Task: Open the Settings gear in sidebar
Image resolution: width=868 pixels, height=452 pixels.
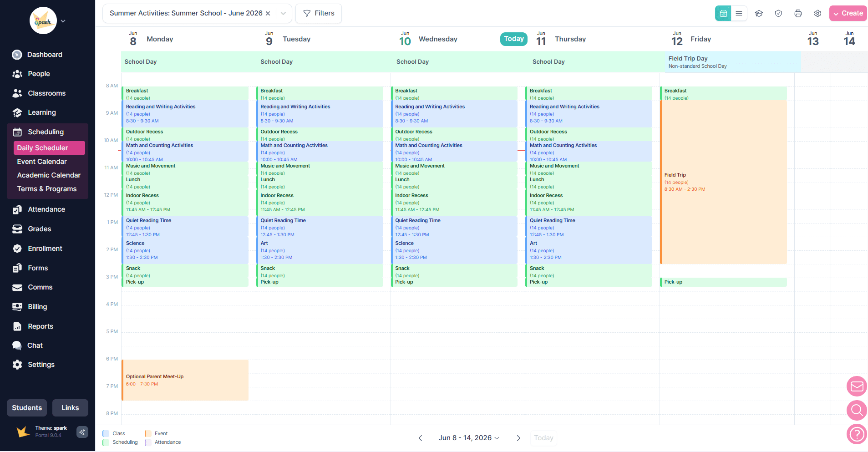Action: (x=17, y=365)
